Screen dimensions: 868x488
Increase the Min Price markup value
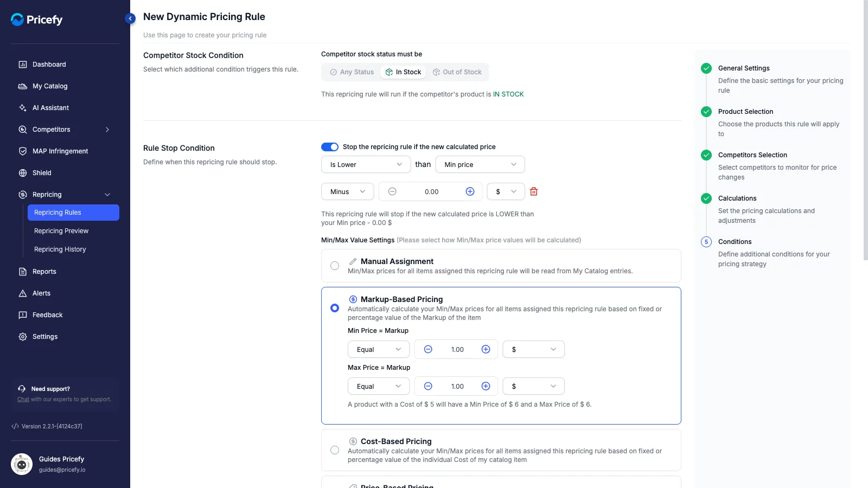tap(486, 349)
